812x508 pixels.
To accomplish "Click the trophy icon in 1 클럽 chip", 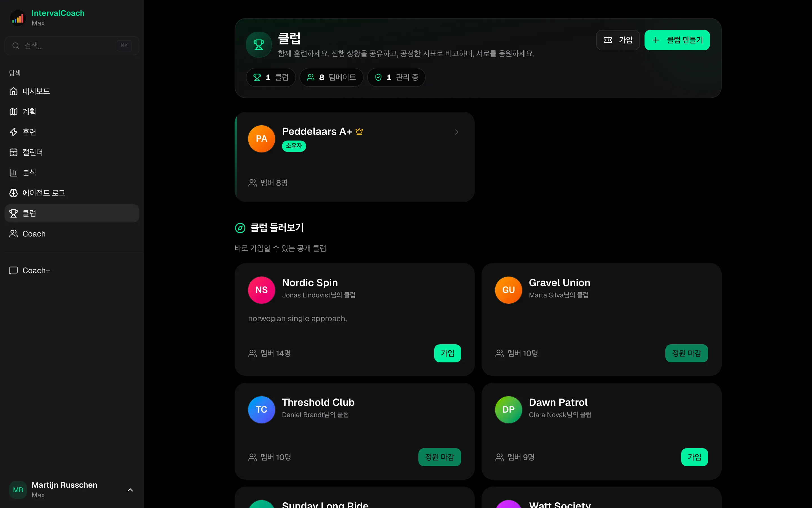I will pyautogui.click(x=257, y=78).
